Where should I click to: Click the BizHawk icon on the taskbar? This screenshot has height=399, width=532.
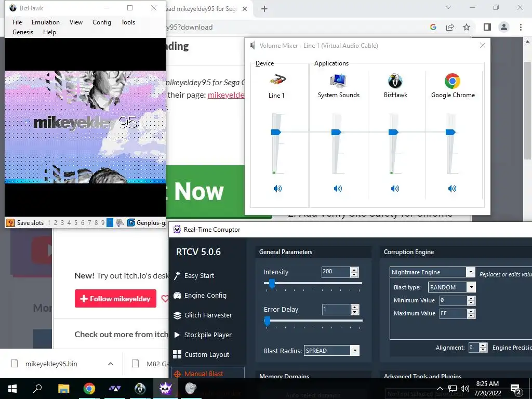140,388
